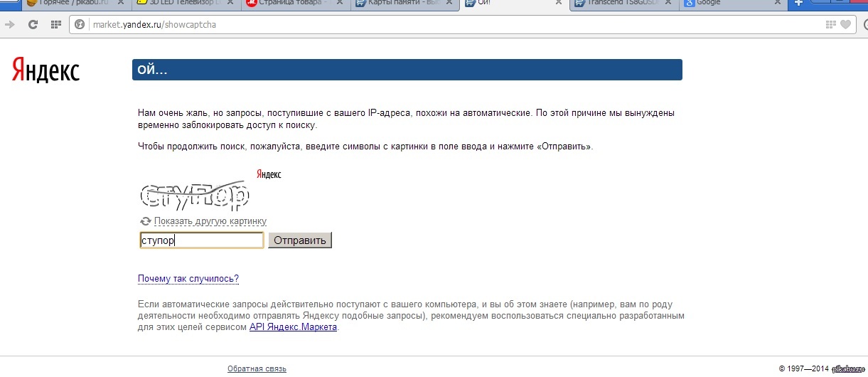Open the API Яндекс.Маркета link

(x=293, y=327)
